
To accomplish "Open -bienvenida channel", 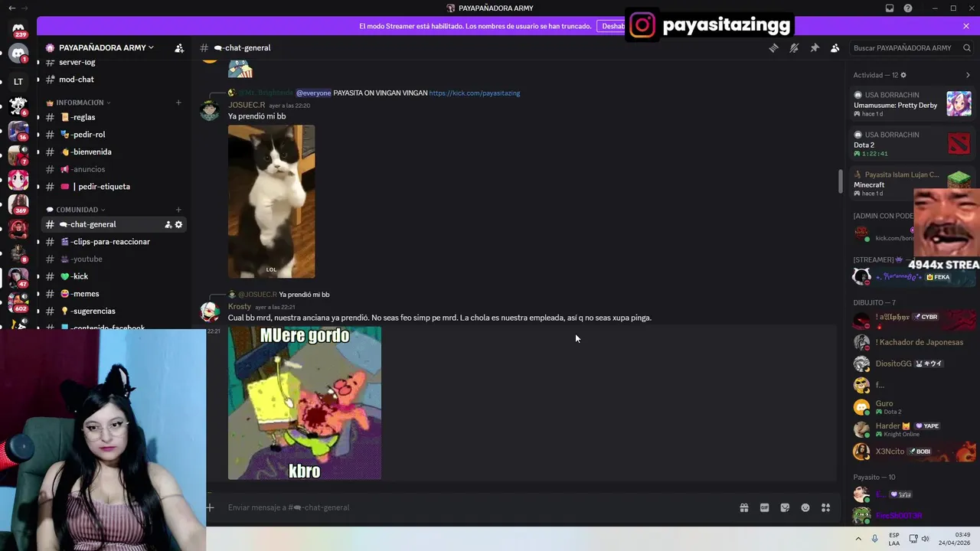I will click(113, 152).
